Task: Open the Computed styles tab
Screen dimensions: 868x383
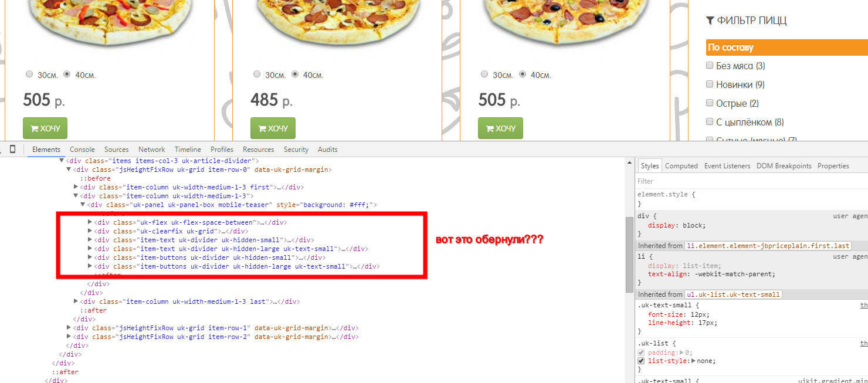Action: (x=681, y=166)
